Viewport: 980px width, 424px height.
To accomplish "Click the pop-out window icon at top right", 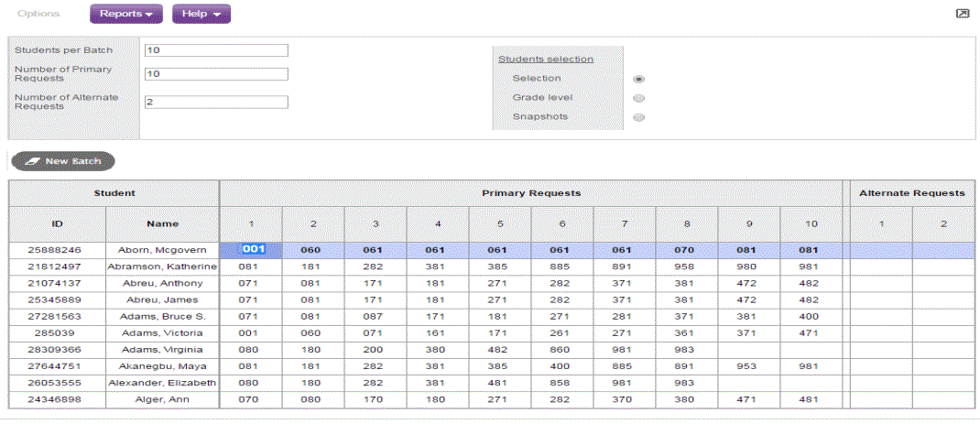I will point(962,14).
